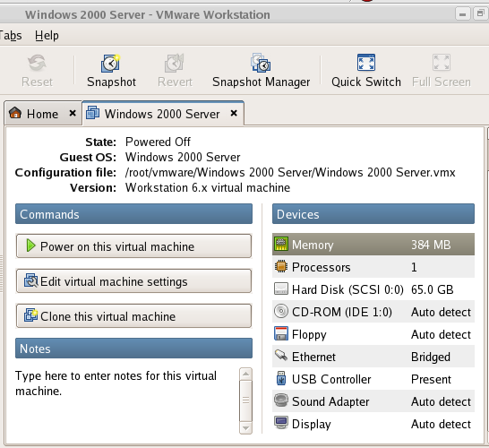Minimize the VMware Workstation window
This screenshot has width=489, height=448.
click(x=462, y=13)
